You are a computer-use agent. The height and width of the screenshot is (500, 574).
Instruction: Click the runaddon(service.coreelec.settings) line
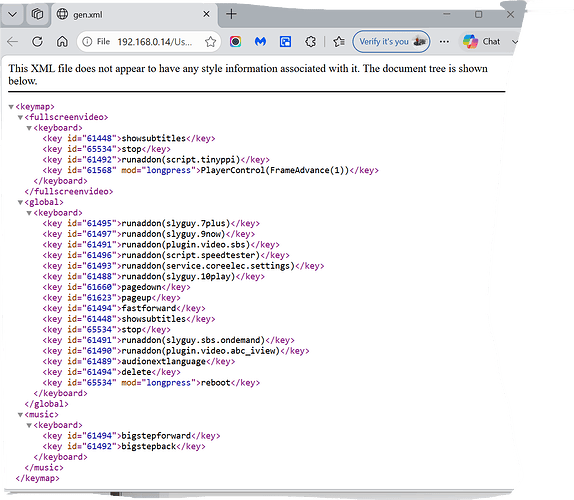(183, 266)
